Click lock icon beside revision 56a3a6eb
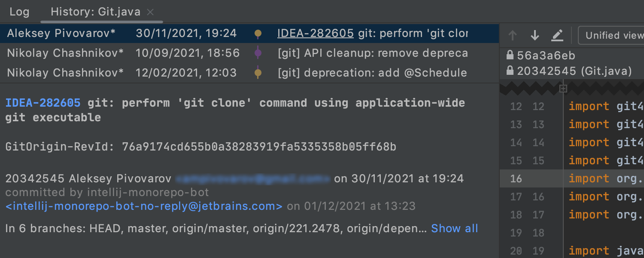The width and height of the screenshot is (644, 258). point(510,55)
